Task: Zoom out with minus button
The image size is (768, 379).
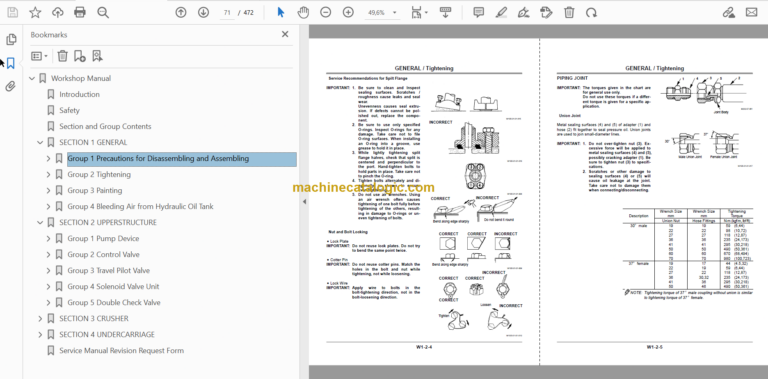Action: pos(326,12)
